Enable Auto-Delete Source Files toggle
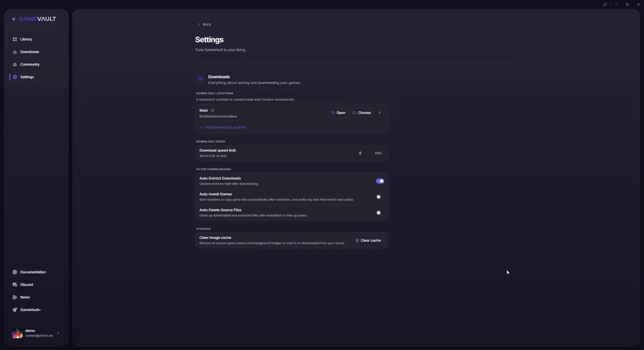The height and width of the screenshot is (350, 644). [x=380, y=213]
